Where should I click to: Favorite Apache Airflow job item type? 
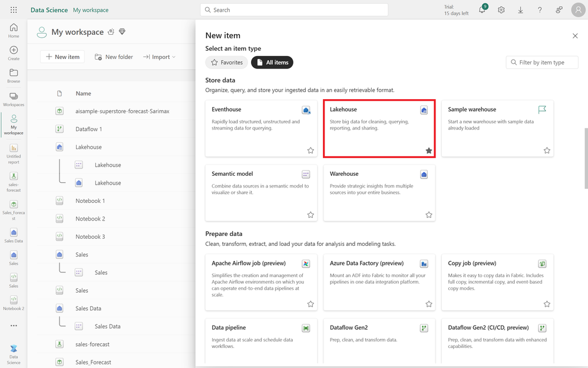tap(310, 304)
